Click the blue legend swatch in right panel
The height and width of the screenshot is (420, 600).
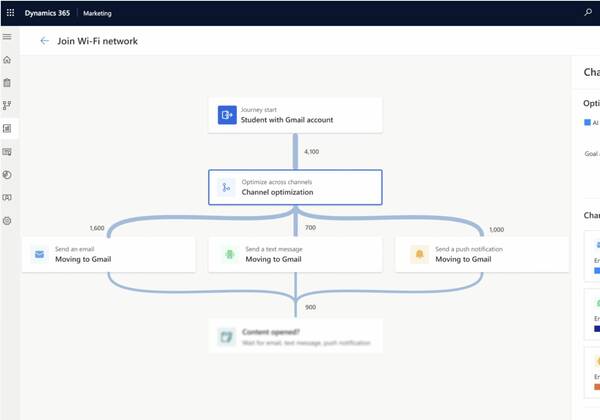point(588,123)
